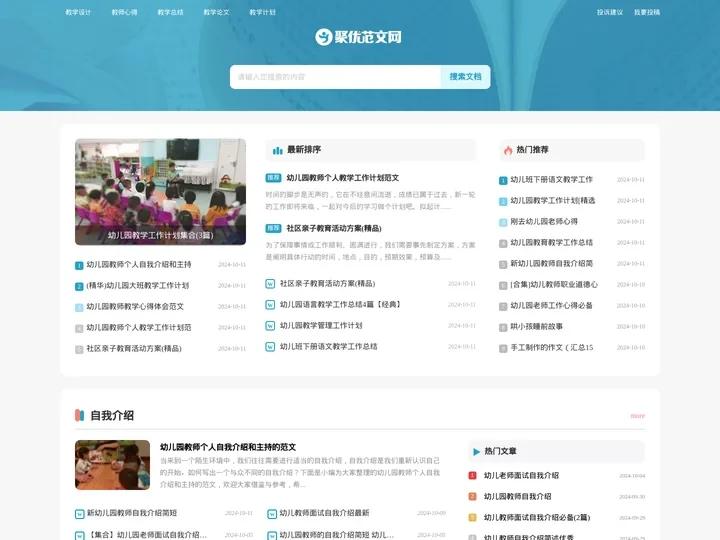Viewport: 720px width, 540px height.
Task: Open the kindergarten classroom banner image
Action: (x=160, y=192)
